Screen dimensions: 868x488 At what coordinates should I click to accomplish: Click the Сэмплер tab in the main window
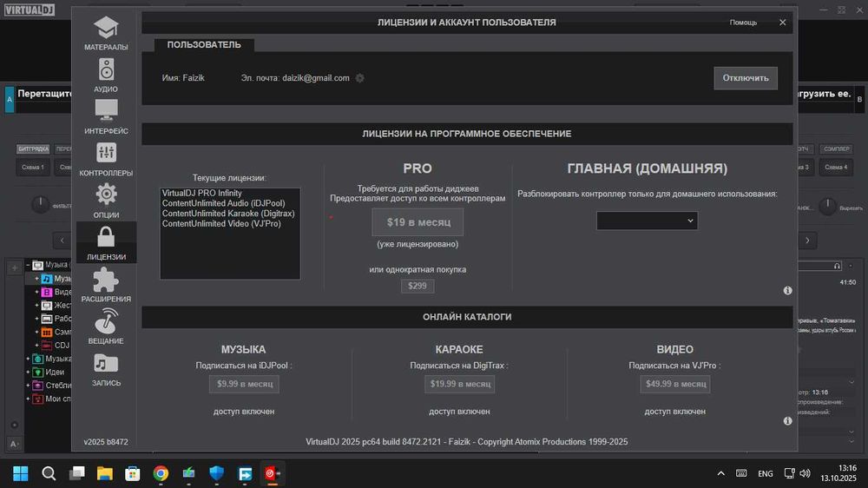pyautogui.click(x=836, y=149)
